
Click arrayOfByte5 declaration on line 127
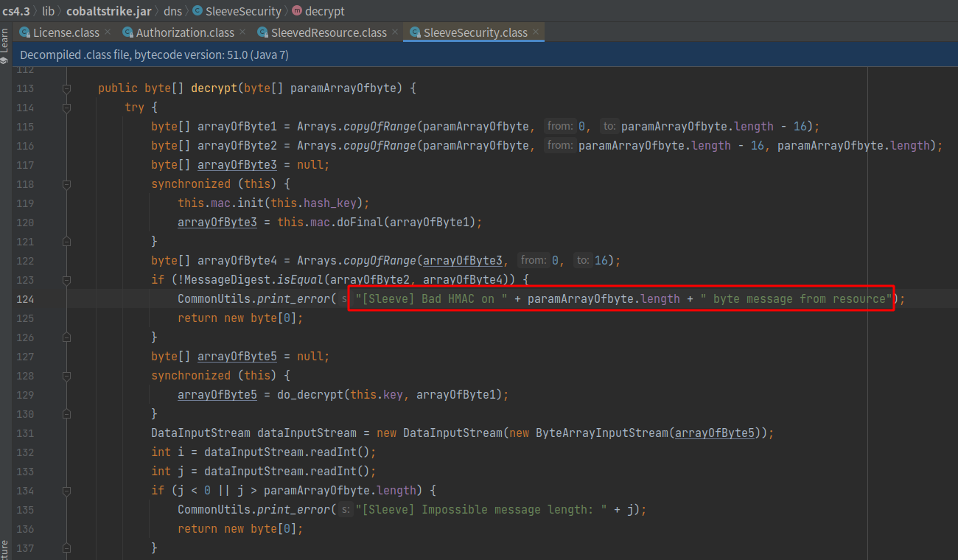pyautogui.click(x=237, y=357)
